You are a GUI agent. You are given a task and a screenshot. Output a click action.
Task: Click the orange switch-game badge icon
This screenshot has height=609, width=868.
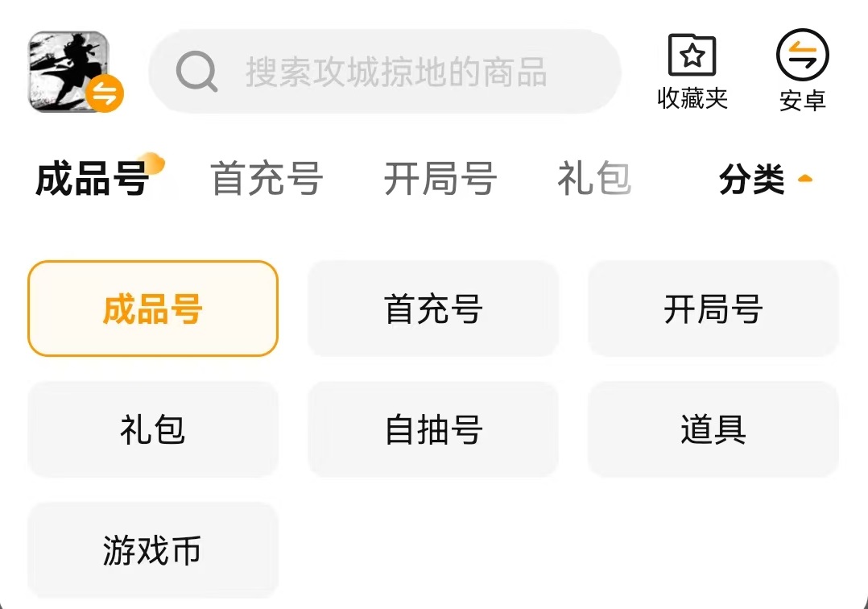pos(105,93)
